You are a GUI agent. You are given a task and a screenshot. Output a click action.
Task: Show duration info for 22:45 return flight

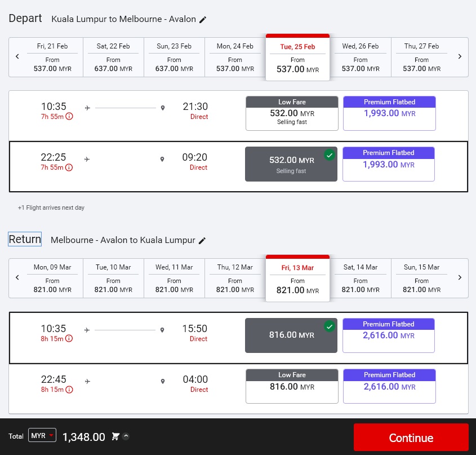[69, 390]
